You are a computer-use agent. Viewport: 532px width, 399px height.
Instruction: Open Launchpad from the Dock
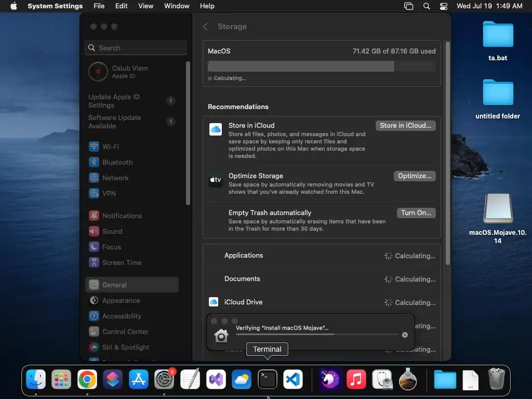pyautogui.click(x=61, y=379)
